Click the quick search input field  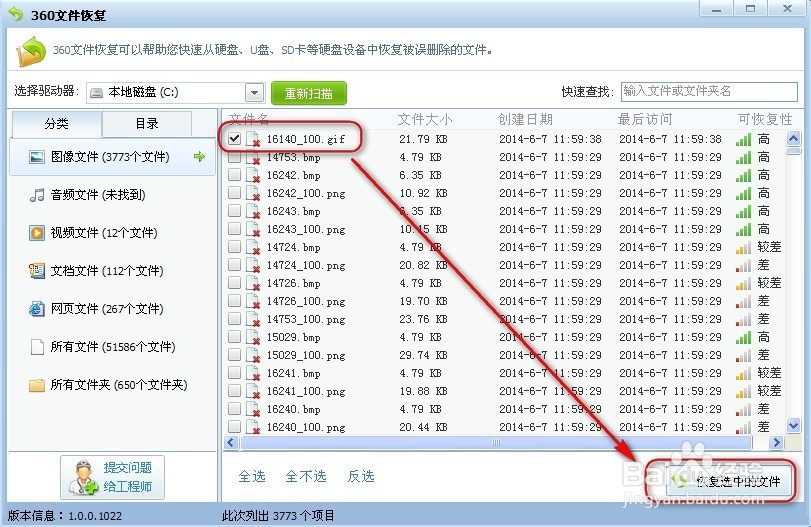click(709, 92)
